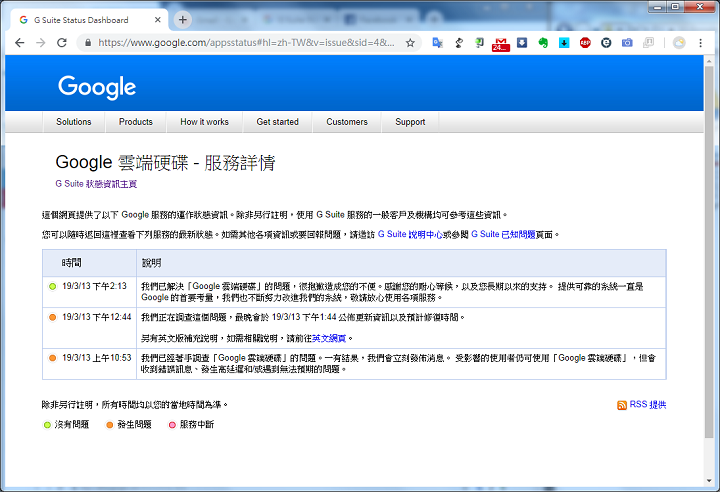This screenshot has height=492, width=720.
Task: Click the green status dot at 下午2:13
Action: pos(52,287)
